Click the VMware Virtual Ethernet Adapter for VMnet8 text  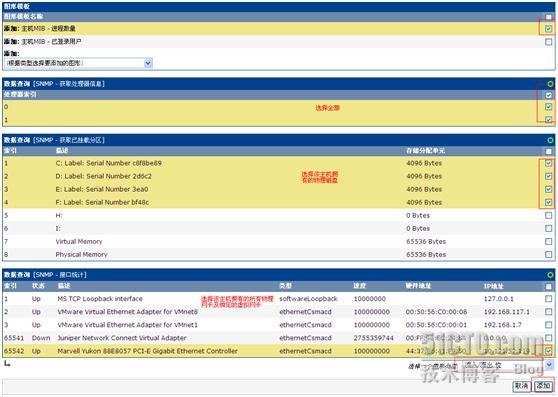coord(128,312)
